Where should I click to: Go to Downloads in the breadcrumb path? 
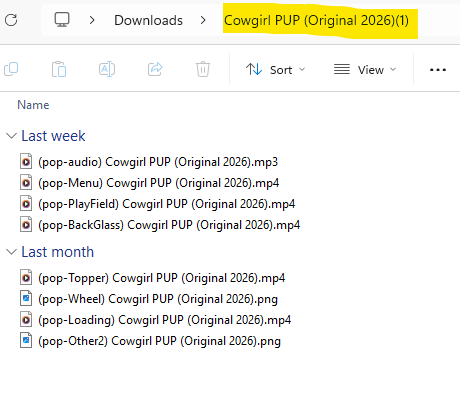(x=148, y=20)
